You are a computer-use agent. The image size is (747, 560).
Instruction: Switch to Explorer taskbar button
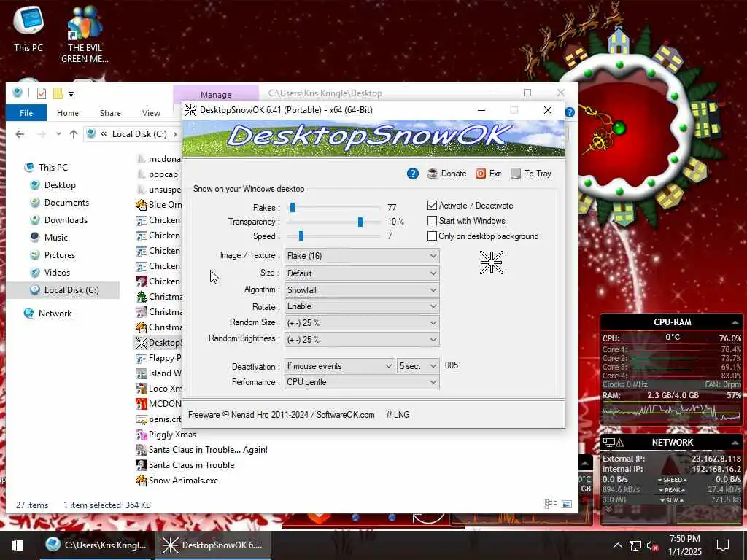(97, 545)
